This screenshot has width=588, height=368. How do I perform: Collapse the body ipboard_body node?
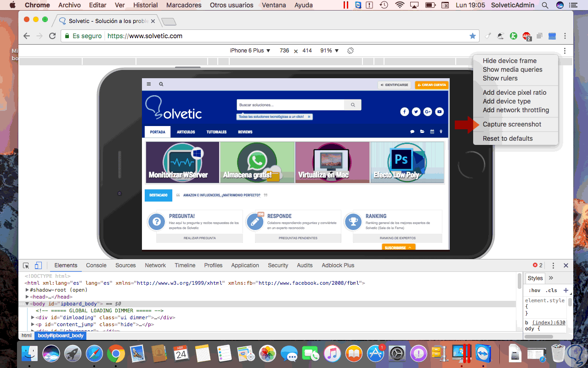27,304
